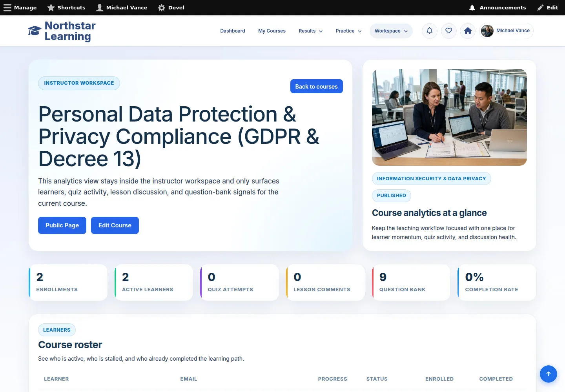This screenshot has width=565, height=392.
Task: Expand the Results dropdown menu
Action: coord(311,31)
